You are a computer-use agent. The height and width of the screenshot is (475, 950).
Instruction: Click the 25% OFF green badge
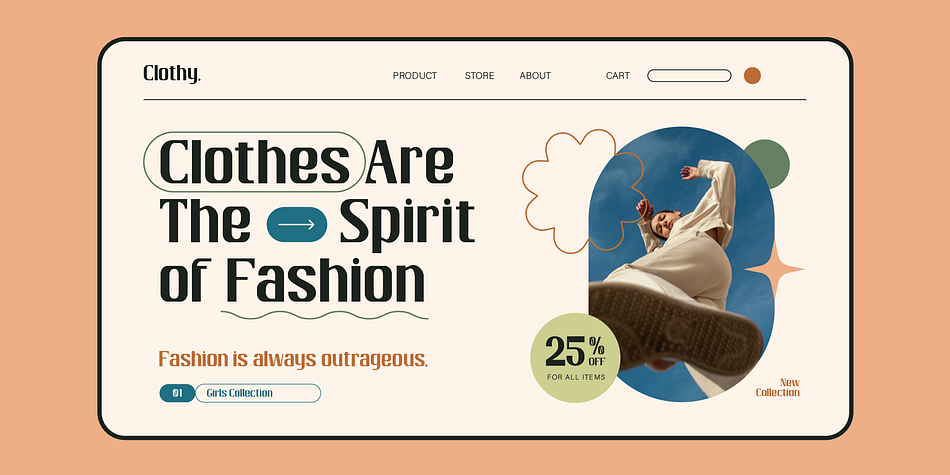(575, 358)
